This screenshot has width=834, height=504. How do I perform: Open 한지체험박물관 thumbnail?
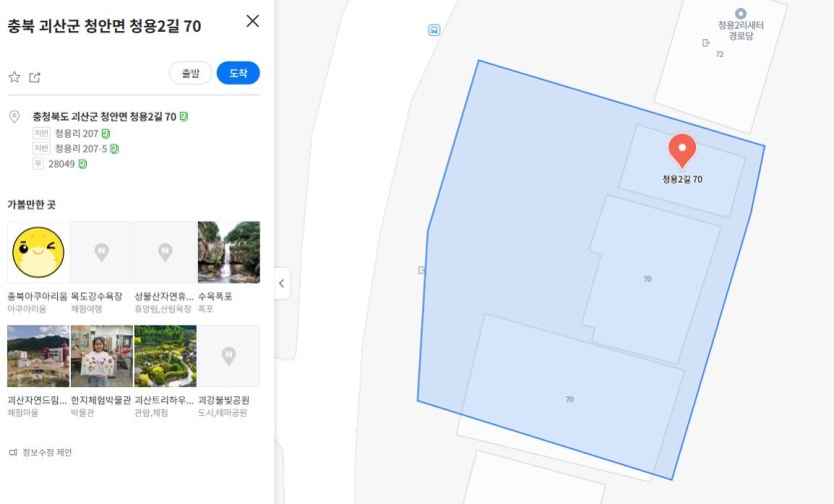pos(102,356)
